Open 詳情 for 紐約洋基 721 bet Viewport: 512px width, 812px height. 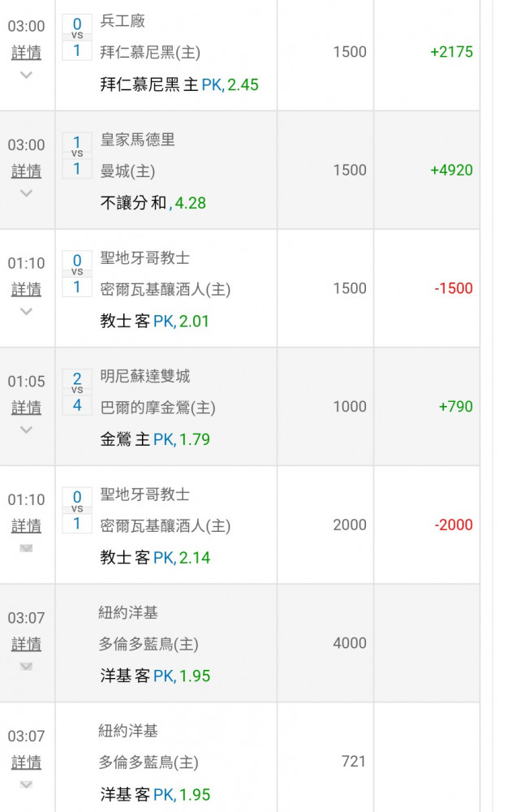[27, 762]
